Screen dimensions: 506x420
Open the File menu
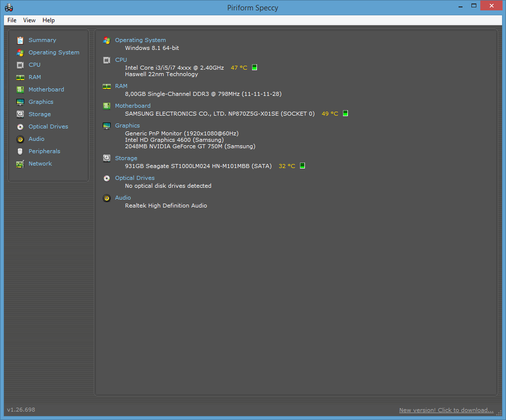click(12, 20)
